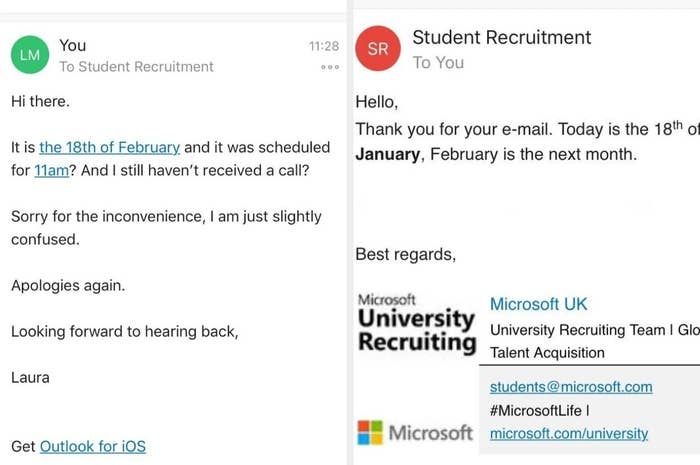
Task: Follow the Outlook for iOS link
Action: (x=93, y=446)
